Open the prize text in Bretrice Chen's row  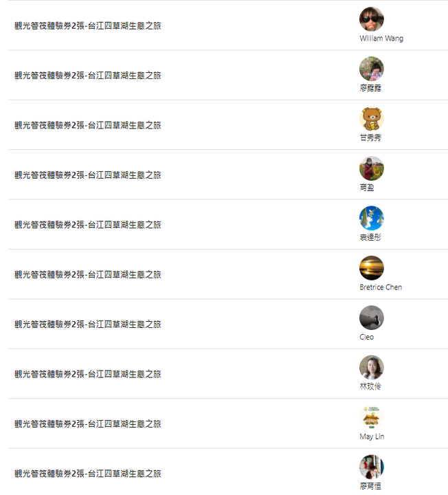click(x=88, y=275)
